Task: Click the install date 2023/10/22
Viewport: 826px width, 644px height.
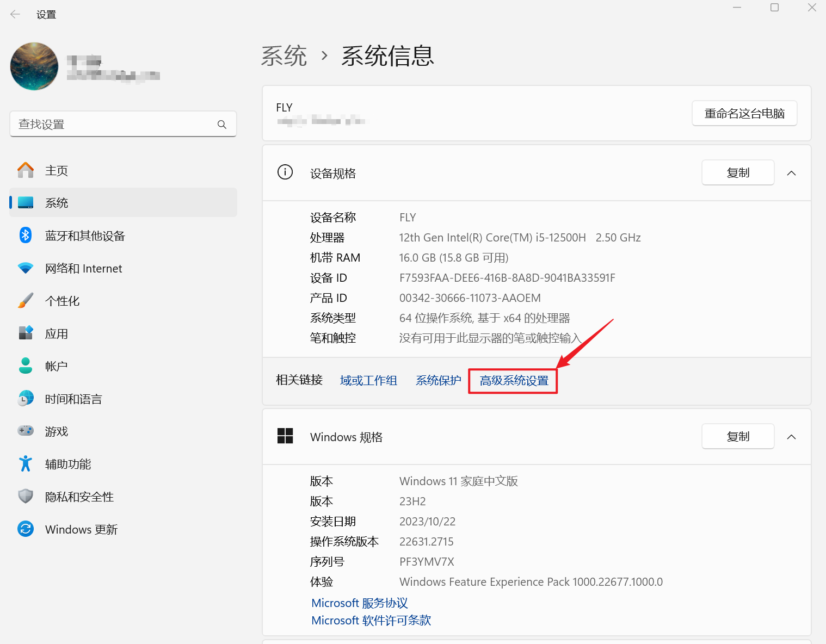Action: tap(427, 522)
